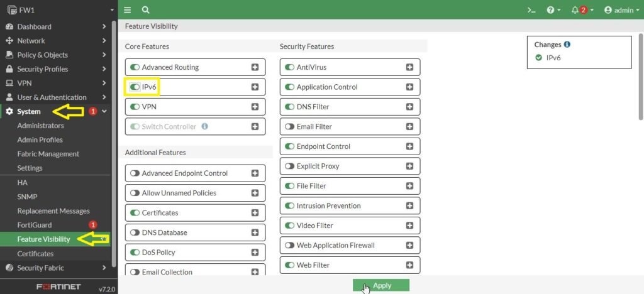Click the notifications bell icon
Viewport: 644px width, 294px height.
[575, 10]
